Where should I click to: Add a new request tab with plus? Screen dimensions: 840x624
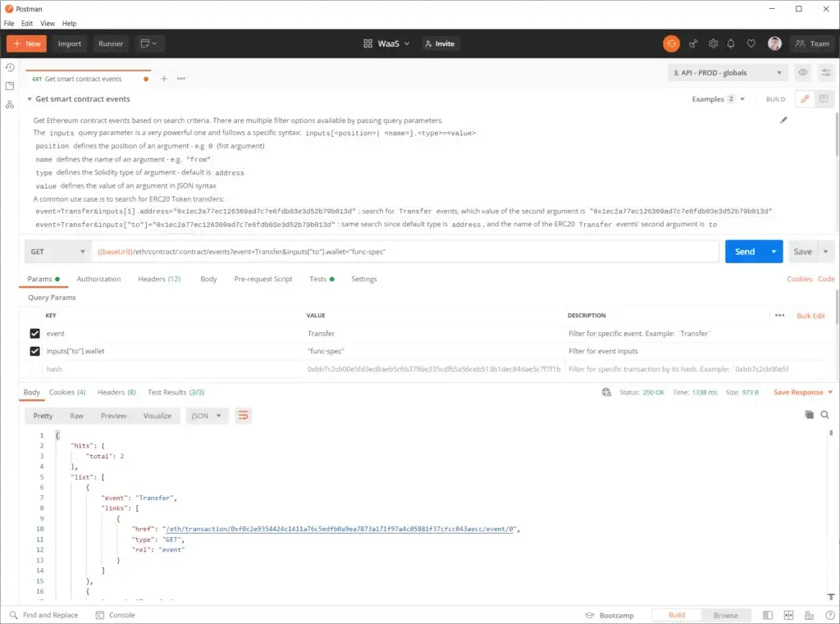pos(164,79)
